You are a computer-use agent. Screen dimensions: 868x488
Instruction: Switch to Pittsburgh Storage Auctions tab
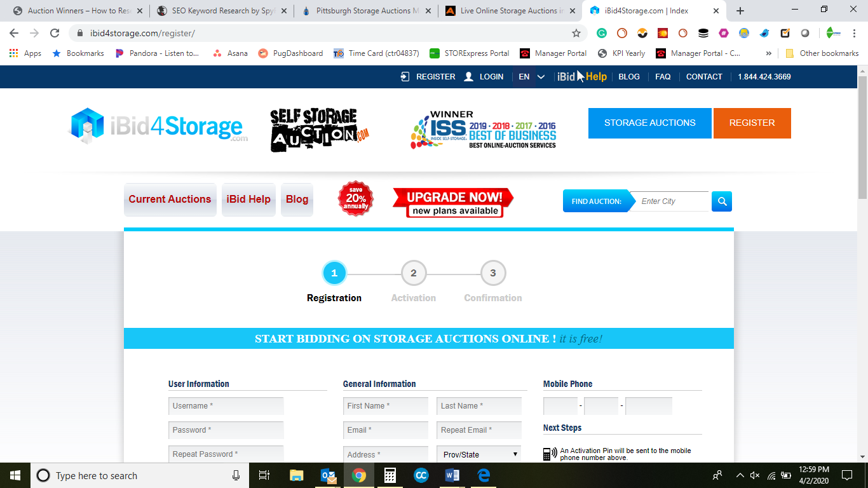(367, 11)
